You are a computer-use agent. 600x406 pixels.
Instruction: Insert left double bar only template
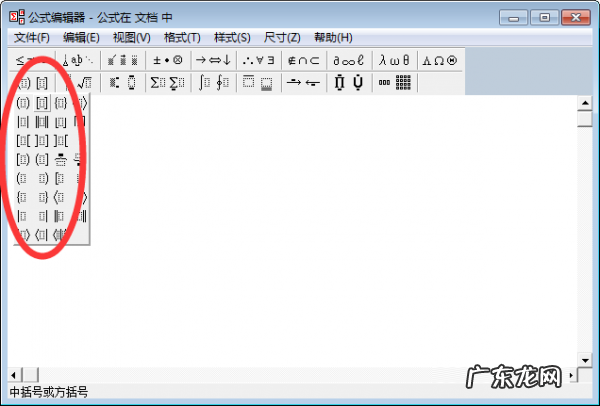[x=60, y=216]
